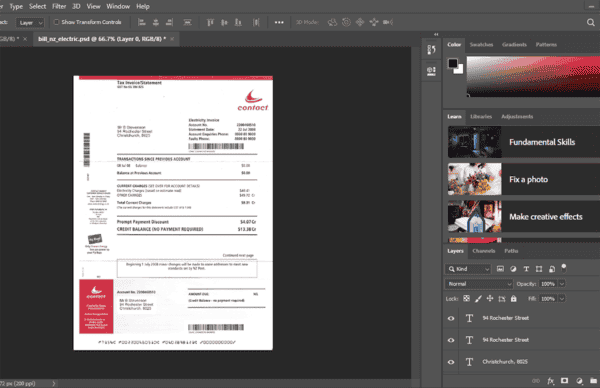Lock transparent pixels in Layers panel

(466, 298)
